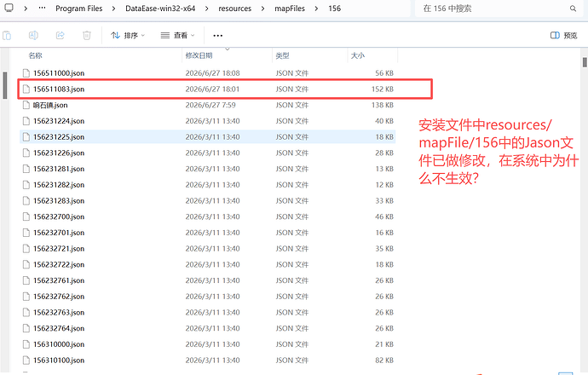Expand the chevron after resources
588x375 pixels.
click(x=262, y=9)
